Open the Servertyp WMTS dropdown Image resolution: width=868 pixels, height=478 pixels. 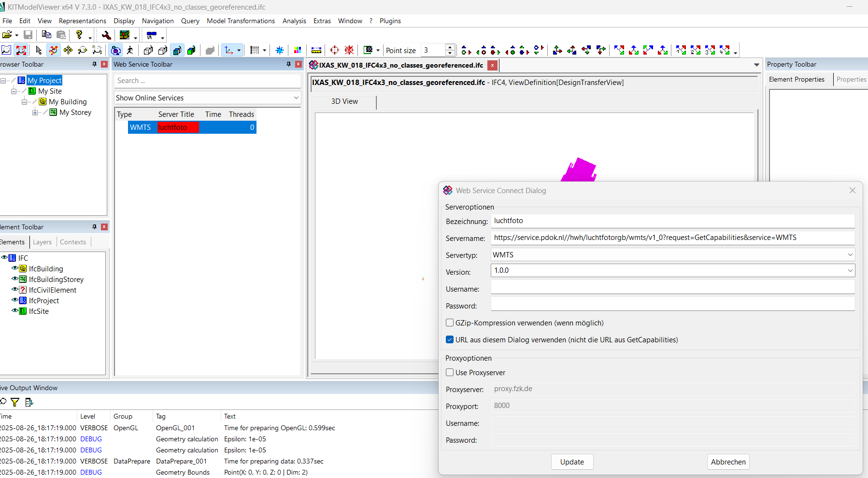(x=672, y=255)
